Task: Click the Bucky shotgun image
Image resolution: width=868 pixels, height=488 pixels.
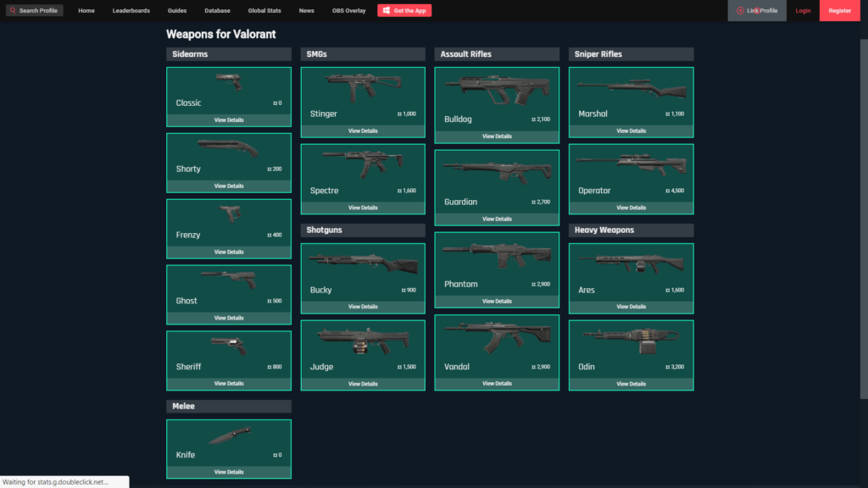Action: click(x=363, y=264)
